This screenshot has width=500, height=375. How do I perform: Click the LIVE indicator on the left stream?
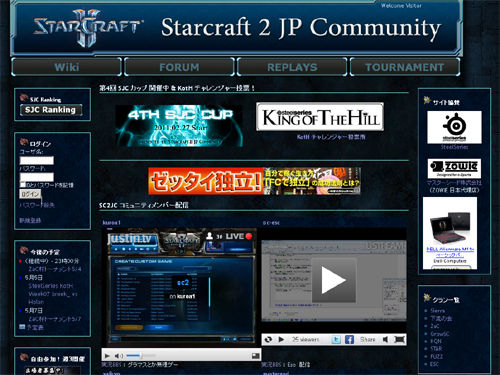click(x=239, y=236)
